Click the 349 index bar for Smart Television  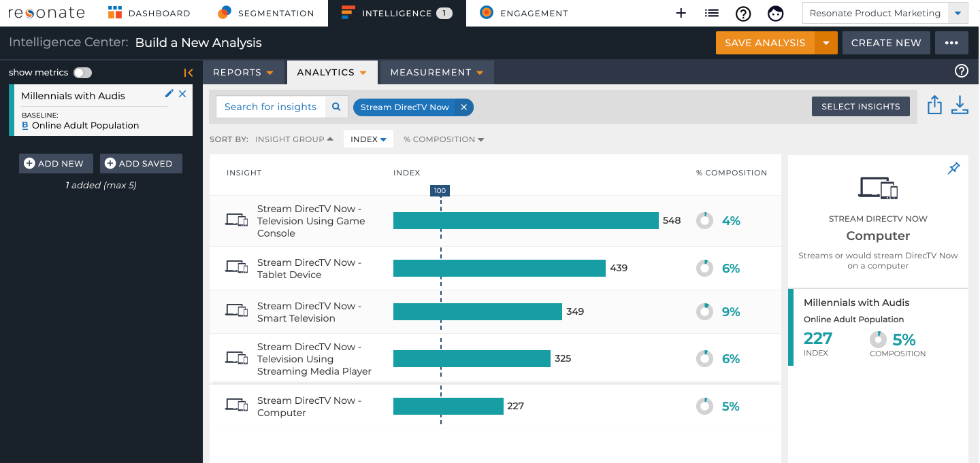click(478, 312)
